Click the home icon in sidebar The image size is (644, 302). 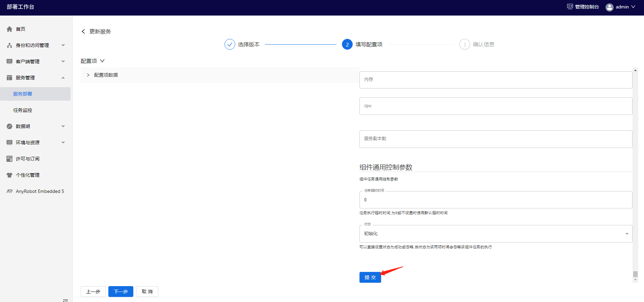coord(9,29)
